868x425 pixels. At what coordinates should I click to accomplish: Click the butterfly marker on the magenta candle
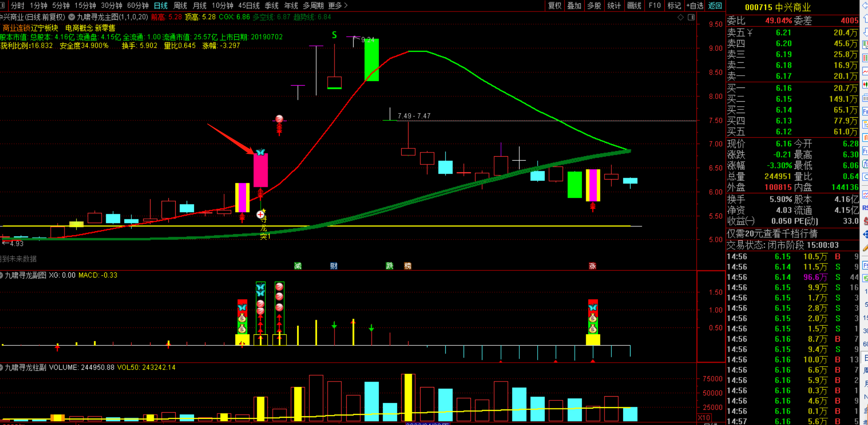[x=260, y=153]
